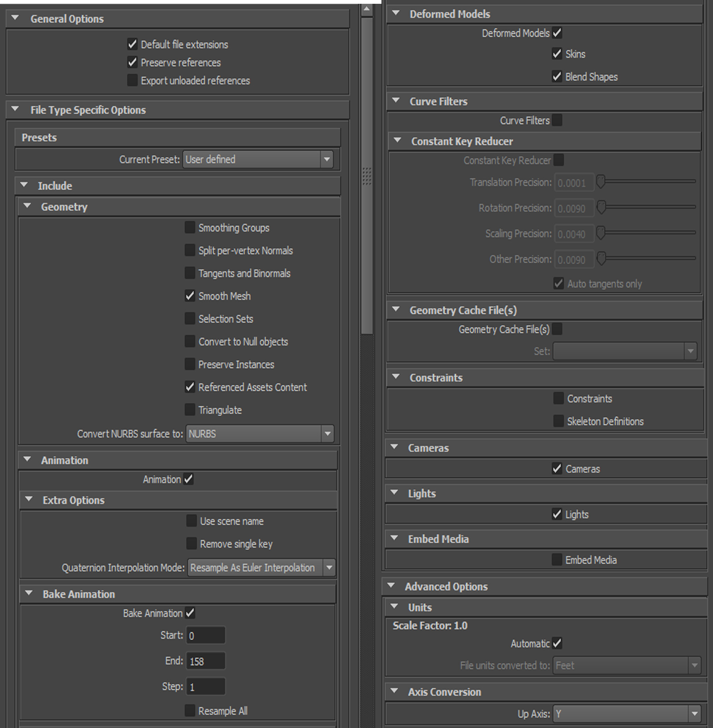The height and width of the screenshot is (728, 713).
Task: Collapse the Bake Animation section
Action: [x=29, y=593]
